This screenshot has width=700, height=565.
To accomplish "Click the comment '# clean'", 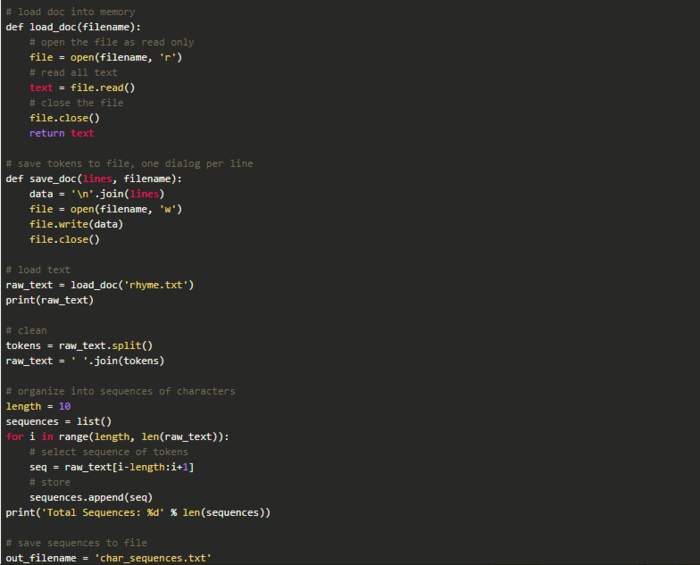I will [26, 331].
